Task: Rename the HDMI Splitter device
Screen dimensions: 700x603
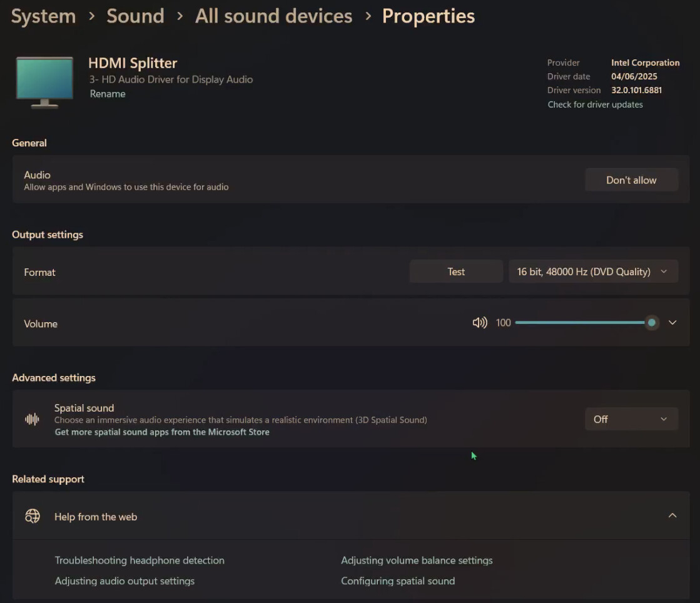Action: pos(108,94)
